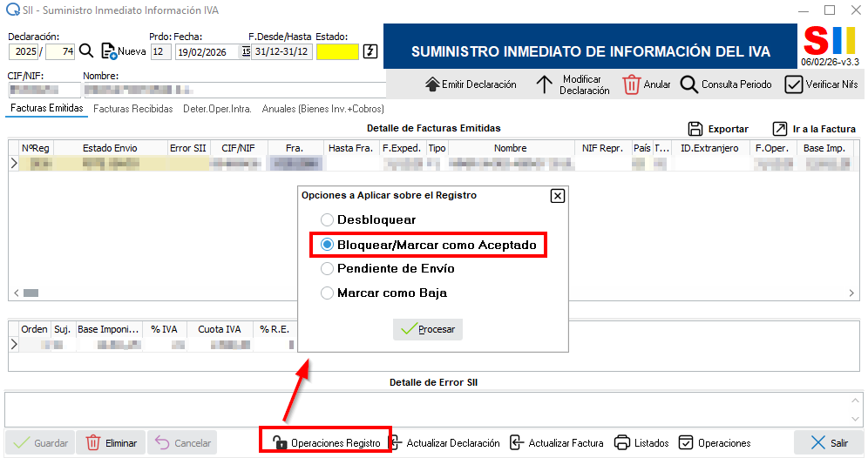Open the calendar picker beside Fecha
Viewport: 868px width, 458px height.
tap(246, 51)
